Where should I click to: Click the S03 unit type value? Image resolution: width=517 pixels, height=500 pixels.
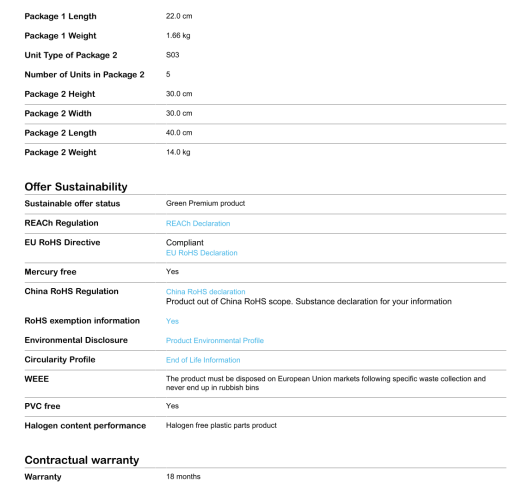[x=172, y=55]
